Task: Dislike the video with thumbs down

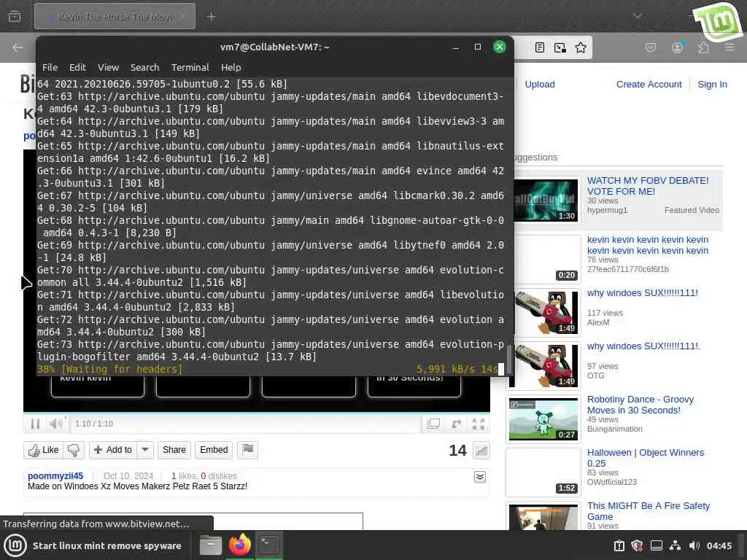Action: (74, 450)
